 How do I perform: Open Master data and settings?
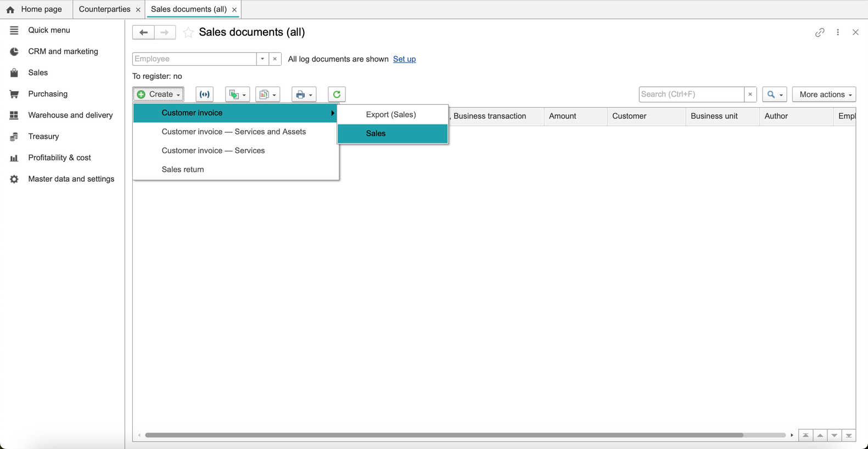(x=71, y=179)
